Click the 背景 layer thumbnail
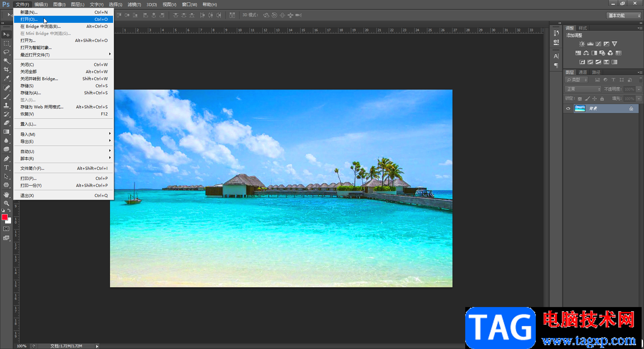Viewport: 644px width, 349px height. [580, 108]
